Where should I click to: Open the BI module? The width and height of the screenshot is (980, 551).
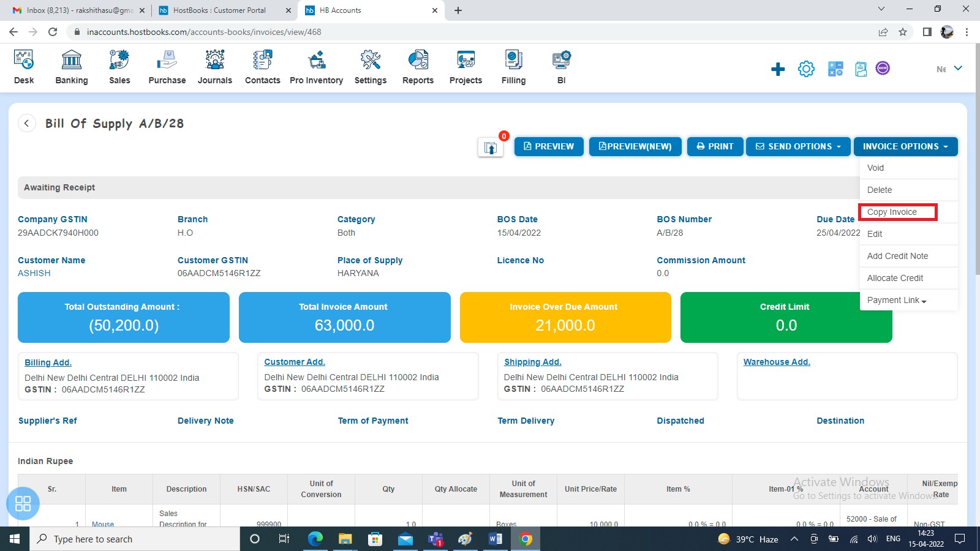(x=562, y=67)
